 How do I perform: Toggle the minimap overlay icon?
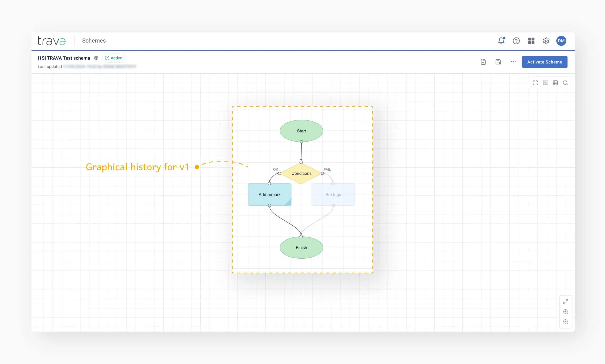coord(545,83)
